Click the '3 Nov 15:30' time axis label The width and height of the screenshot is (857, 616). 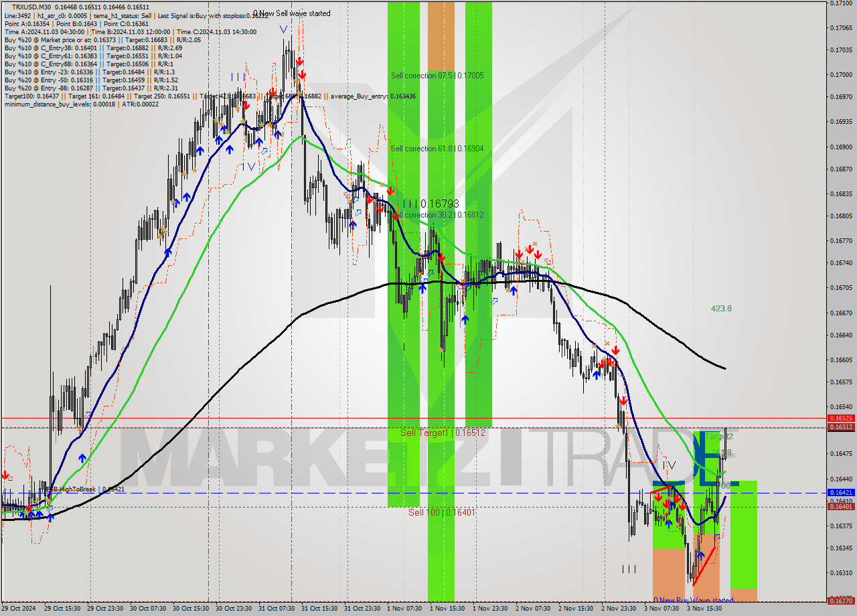click(705, 609)
